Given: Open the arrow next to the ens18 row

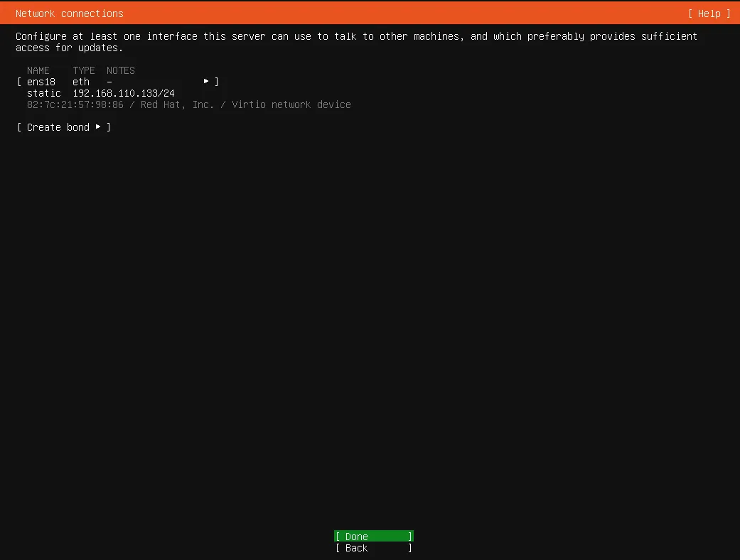Looking at the screenshot, I should [x=205, y=81].
